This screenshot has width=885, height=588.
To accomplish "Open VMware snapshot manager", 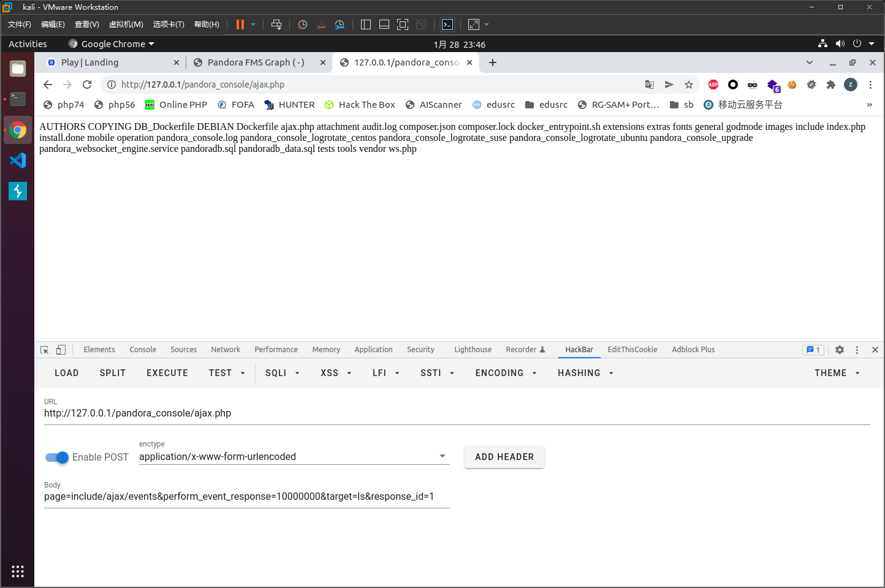I will (340, 24).
